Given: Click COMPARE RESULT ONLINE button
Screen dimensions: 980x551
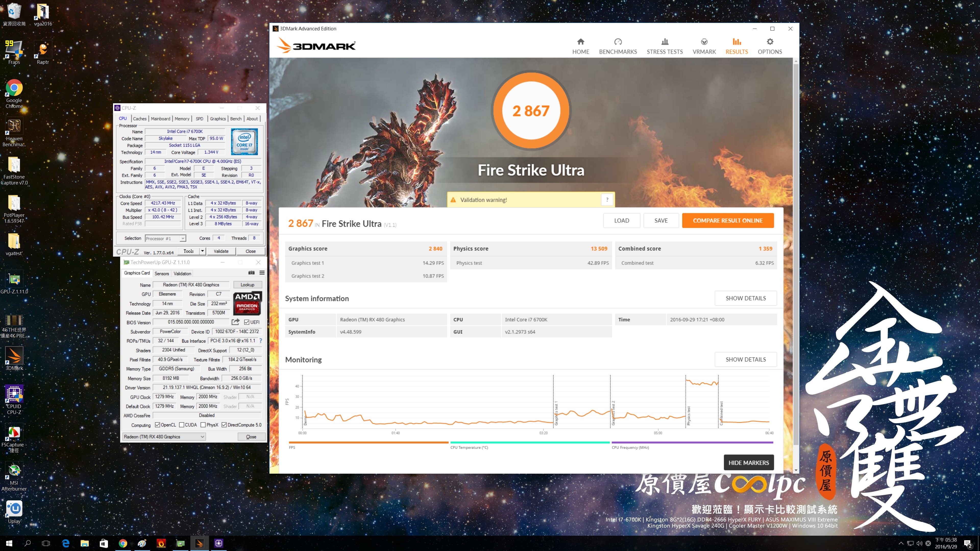Looking at the screenshot, I should click(x=728, y=221).
